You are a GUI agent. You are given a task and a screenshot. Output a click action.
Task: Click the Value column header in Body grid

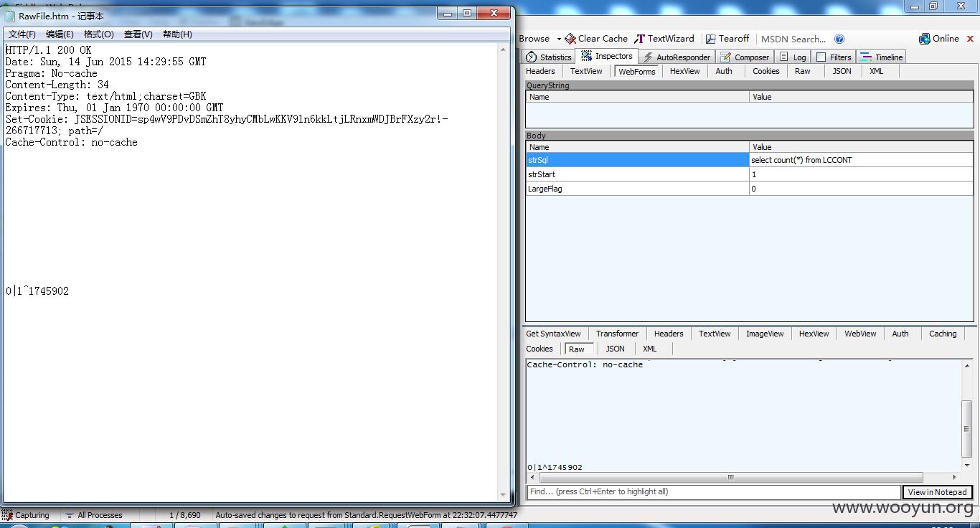[x=861, y=147]
